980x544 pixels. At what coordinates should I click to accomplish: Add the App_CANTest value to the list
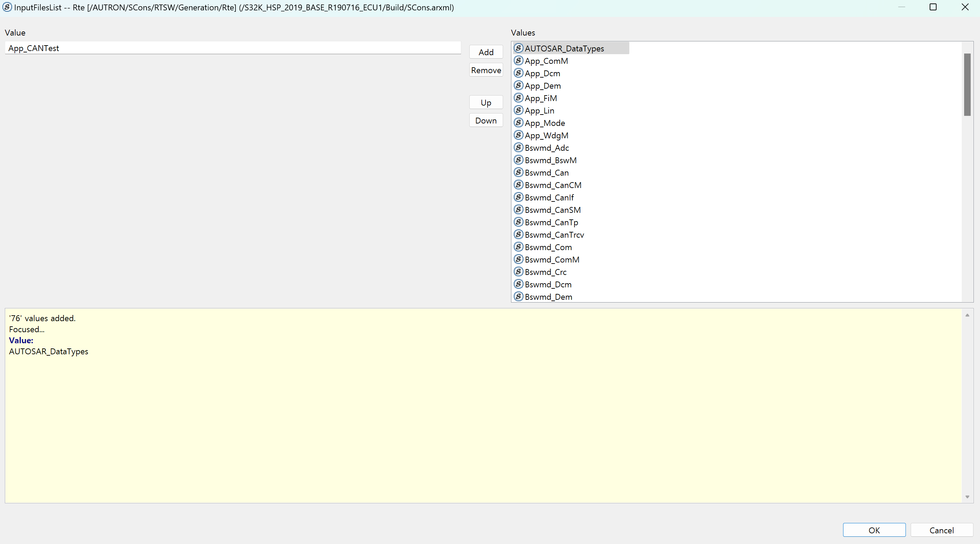[486, 52]
